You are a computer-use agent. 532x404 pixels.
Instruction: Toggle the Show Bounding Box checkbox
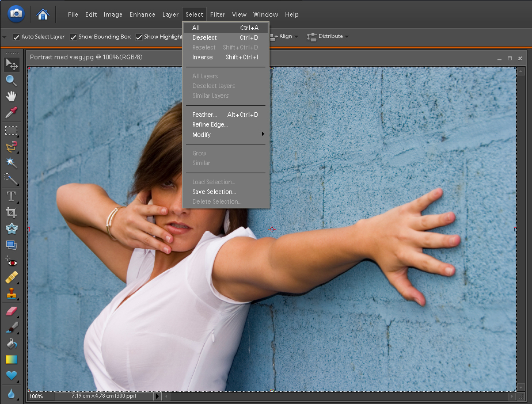(x=73, y=37)
